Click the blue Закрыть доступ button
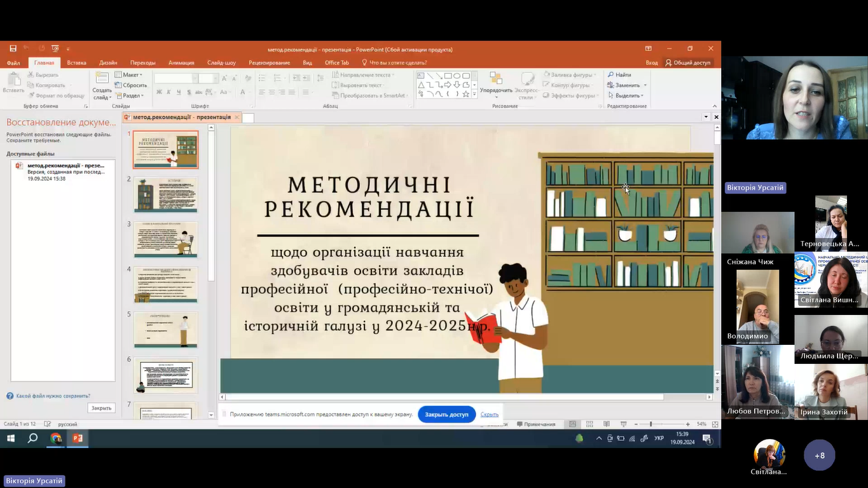Viewport: 868px width, 488px height. click(x=446, y=414)
